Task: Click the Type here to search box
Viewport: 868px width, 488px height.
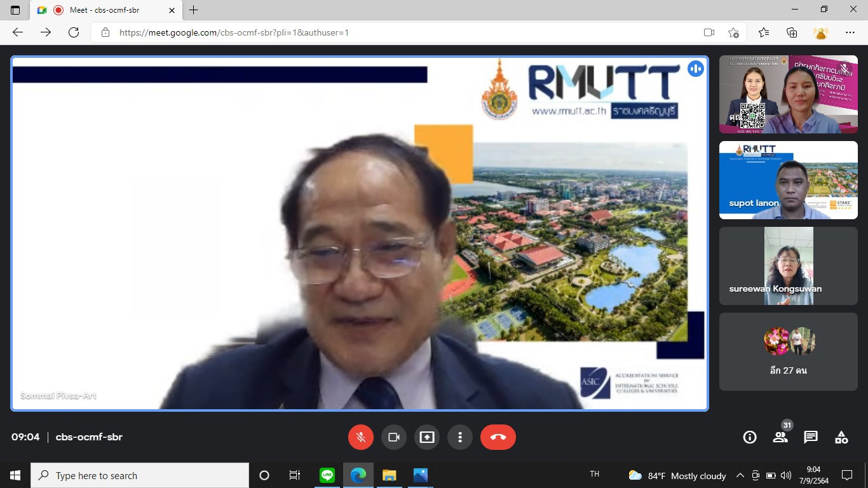Action: pos(140,475)
